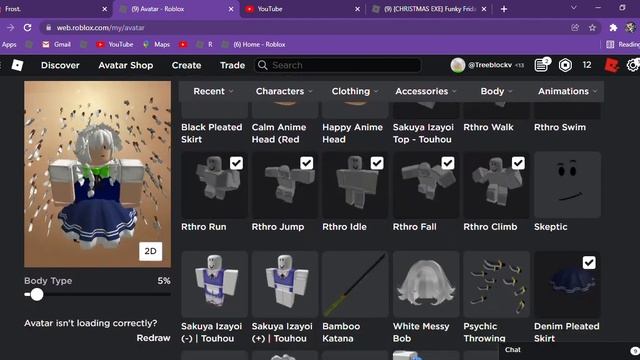640x360 pixels.
Task: Open the (6) Home - Roblox bookmark
Action: tap(253, 44)
